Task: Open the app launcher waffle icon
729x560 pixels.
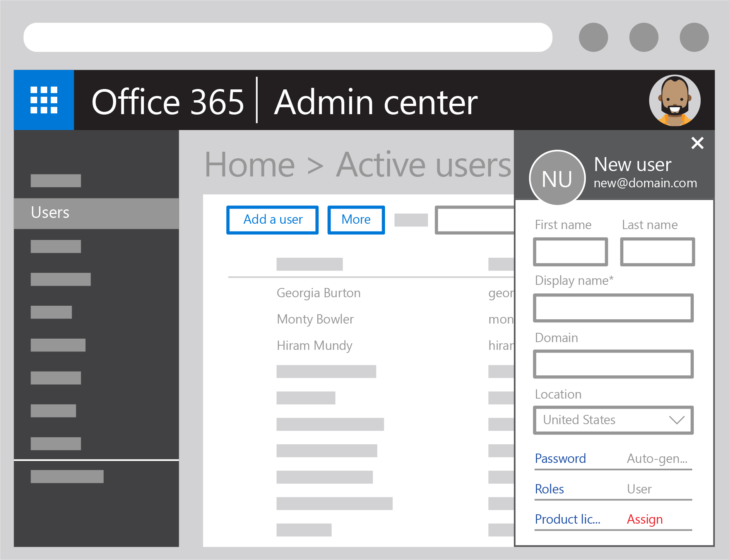Action: 44,100
